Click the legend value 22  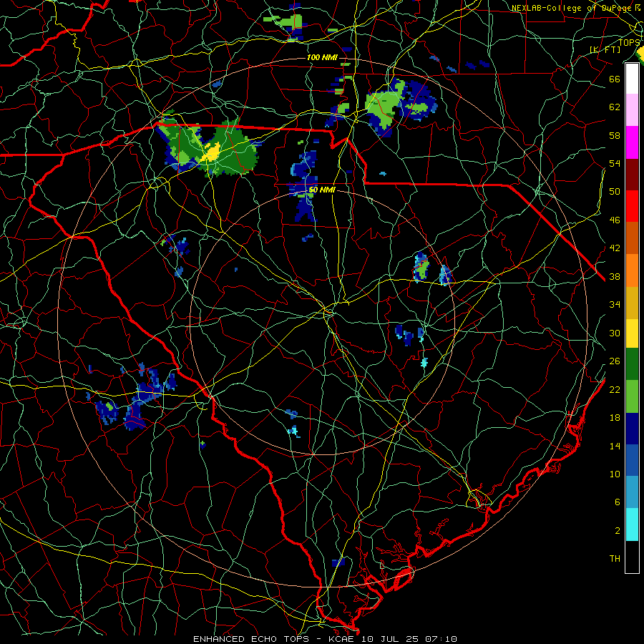615,389
